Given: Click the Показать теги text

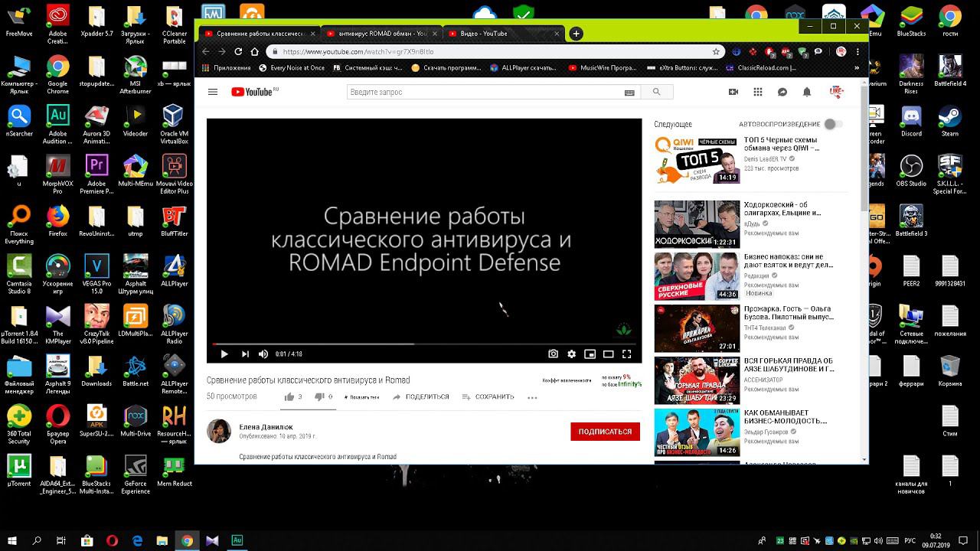Looking at the screenshot, I should click(x=361, y=397).
